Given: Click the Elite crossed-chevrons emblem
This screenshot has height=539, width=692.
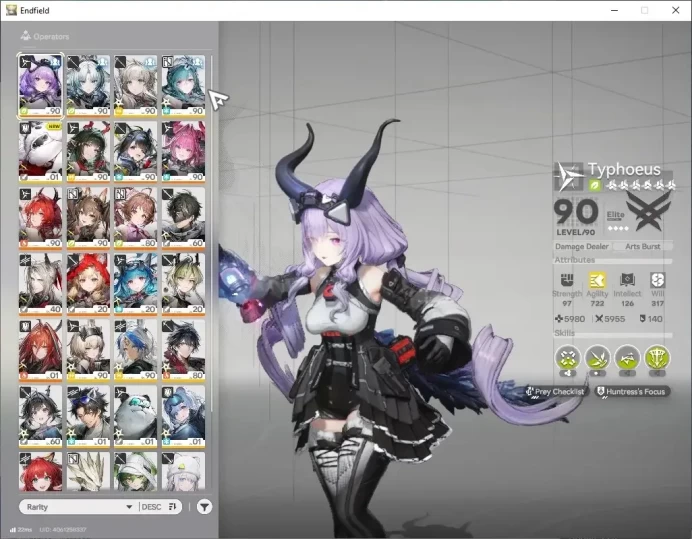Looking at the screenshot, I should click(649, 213).
